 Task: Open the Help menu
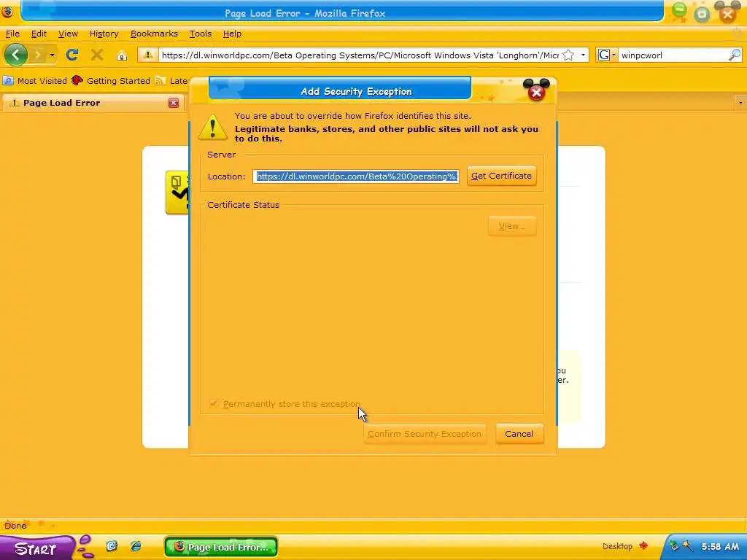coord(232,34)
